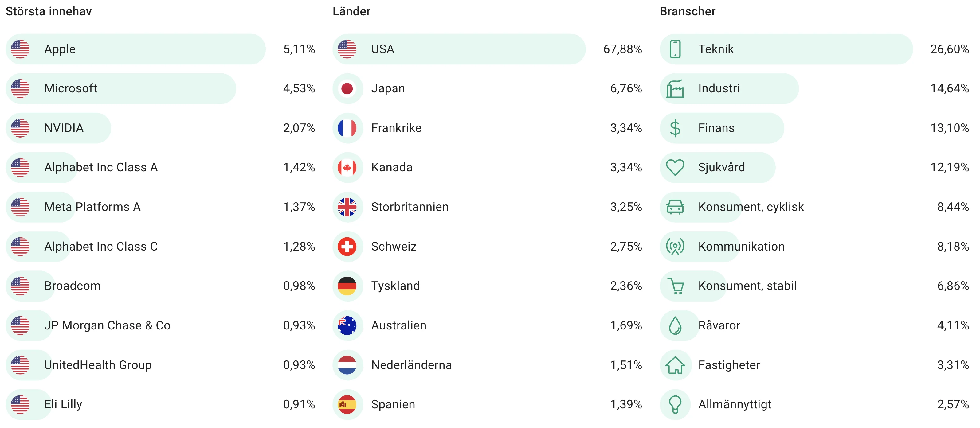This screenshot has height=428, width=980.
Task: Select the Apple holding row
Action: [160, 49]
